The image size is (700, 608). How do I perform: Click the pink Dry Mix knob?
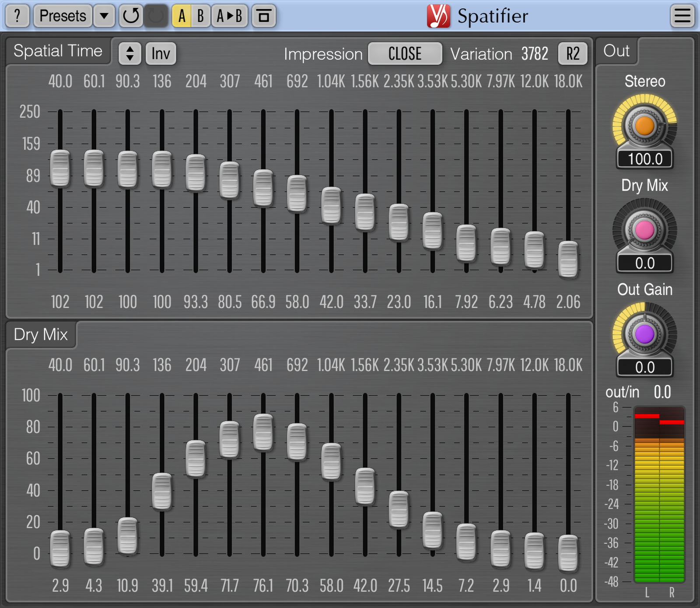tap(644, 230)
